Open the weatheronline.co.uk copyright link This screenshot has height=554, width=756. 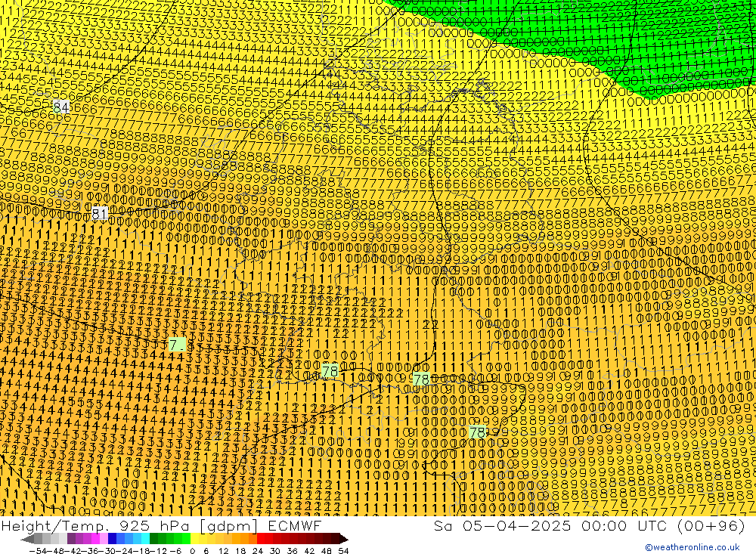[692, 547]
